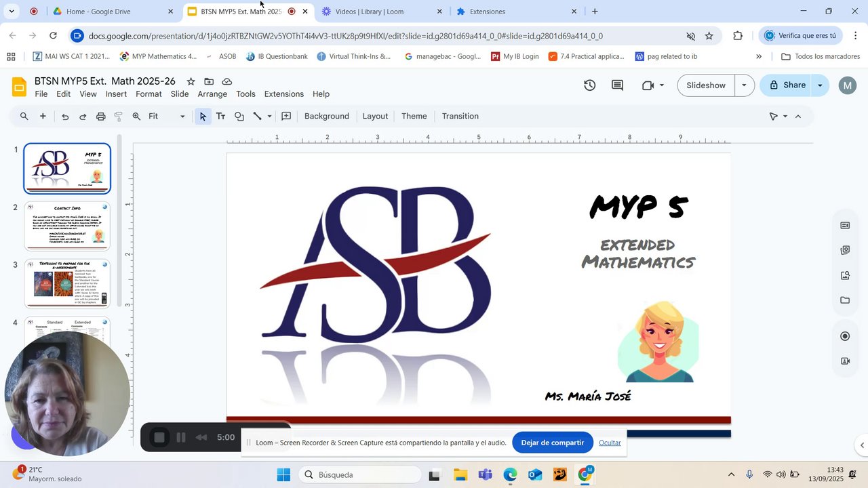This screenshot has height=488, width=868.
Task: Open the pointer laser tool icon
Action: pos(774,117)
